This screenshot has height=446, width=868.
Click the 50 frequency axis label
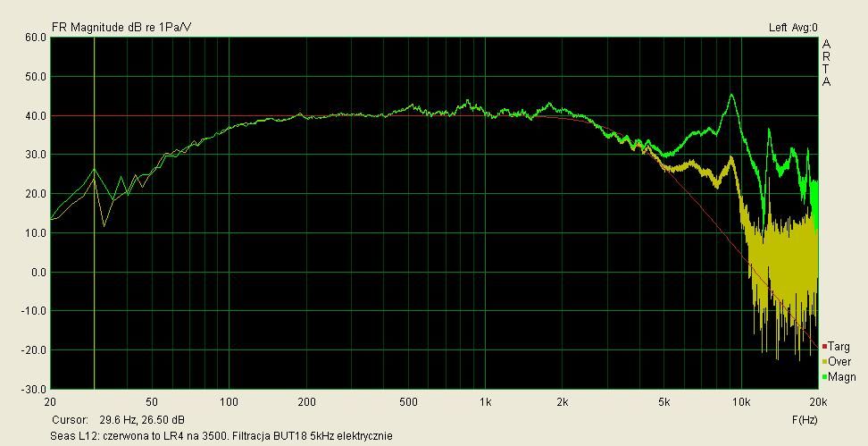[152, 402]
